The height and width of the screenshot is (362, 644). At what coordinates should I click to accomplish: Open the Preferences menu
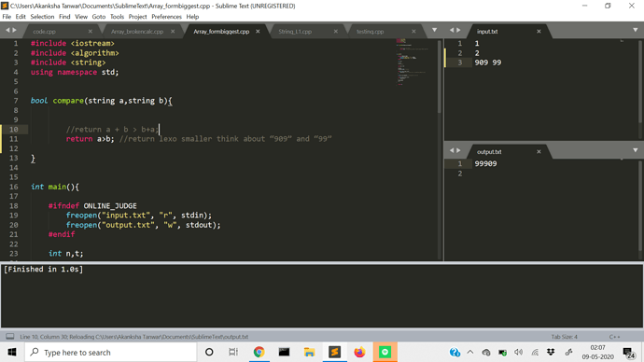[166, 17]
